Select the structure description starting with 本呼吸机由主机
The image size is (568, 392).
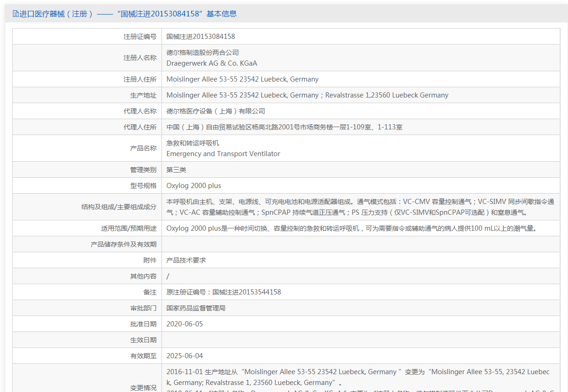(361, 207)
